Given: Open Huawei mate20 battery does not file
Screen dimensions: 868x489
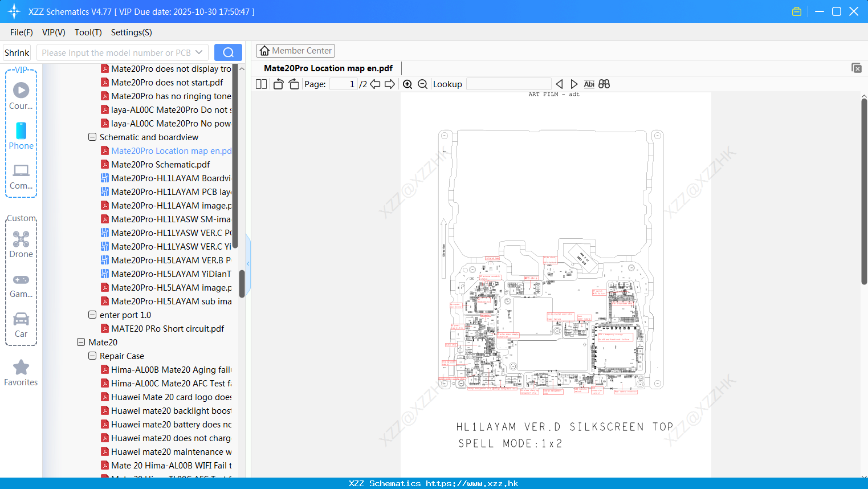Looking at the screenshot, I should 166,425.
